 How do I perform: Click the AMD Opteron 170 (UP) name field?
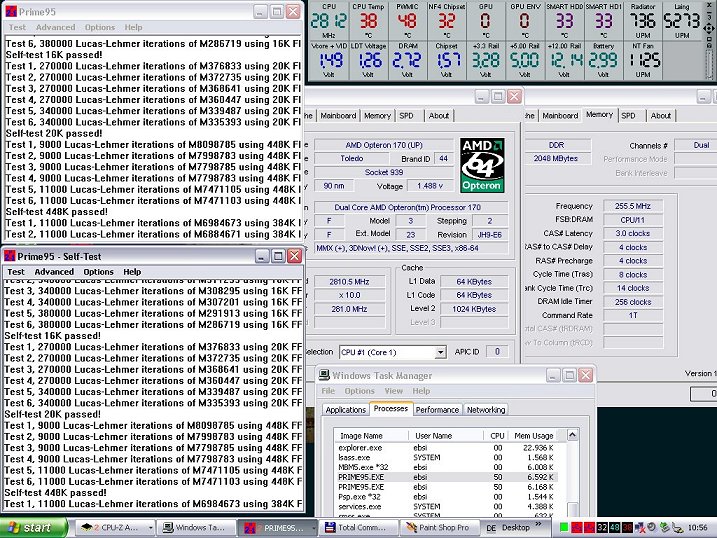384,145
